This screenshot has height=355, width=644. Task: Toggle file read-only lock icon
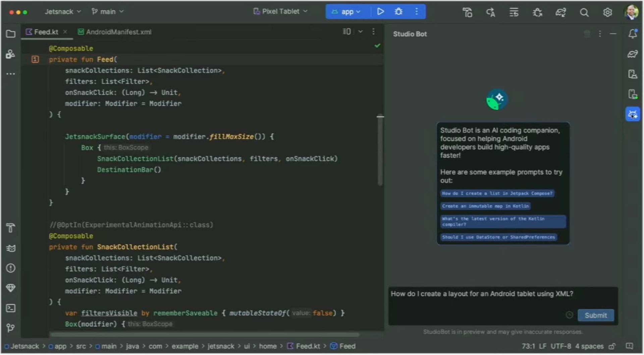(612, 346)
